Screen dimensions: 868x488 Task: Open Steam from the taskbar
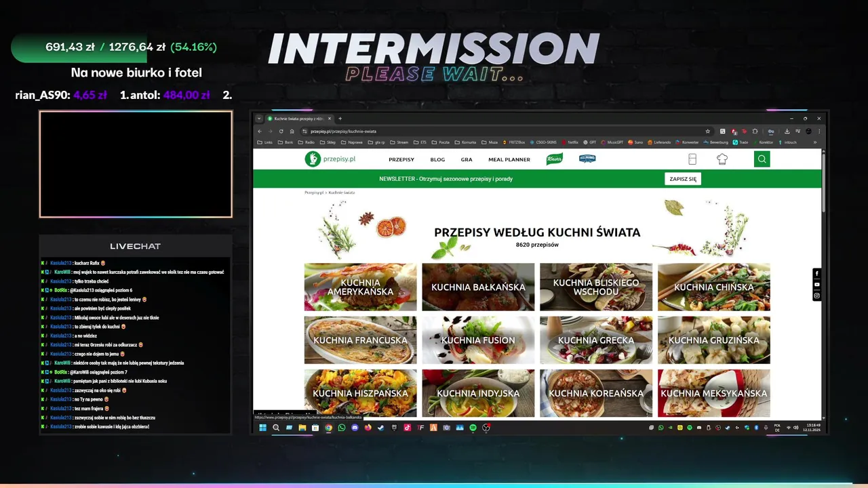coord(381,428)
